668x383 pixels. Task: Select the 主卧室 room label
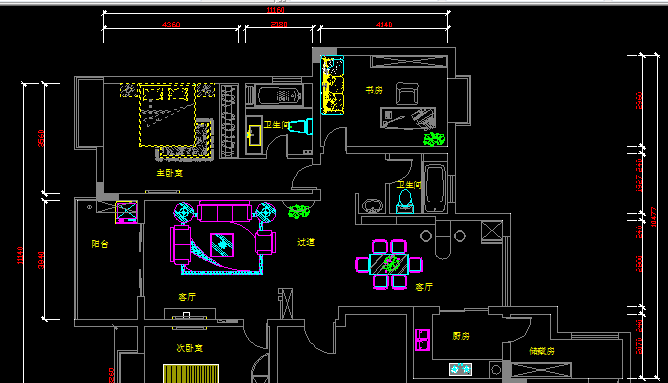(170, 173)
